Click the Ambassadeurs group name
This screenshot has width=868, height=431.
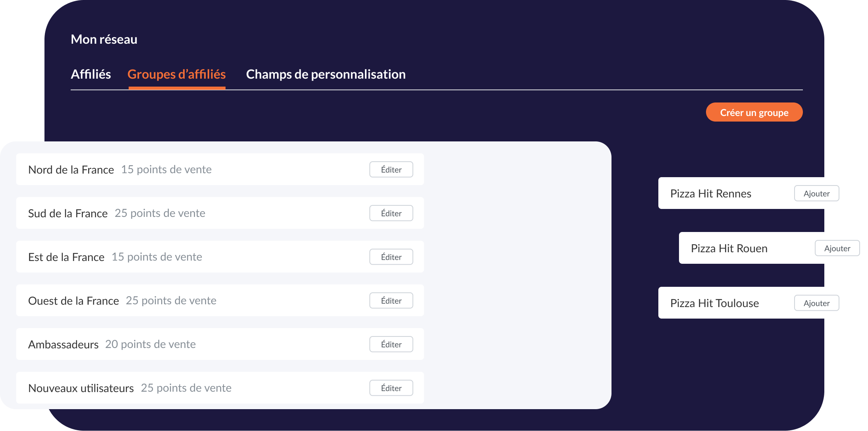[x=63, y=345]
